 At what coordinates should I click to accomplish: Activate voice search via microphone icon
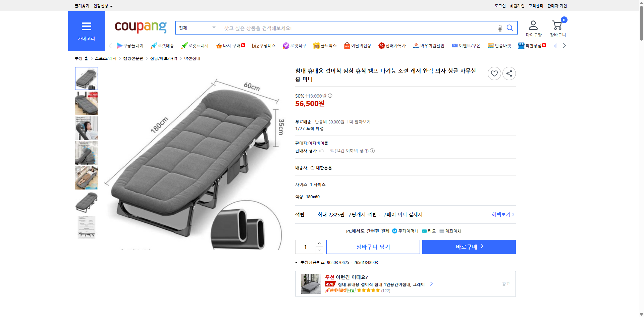(499, 29)
